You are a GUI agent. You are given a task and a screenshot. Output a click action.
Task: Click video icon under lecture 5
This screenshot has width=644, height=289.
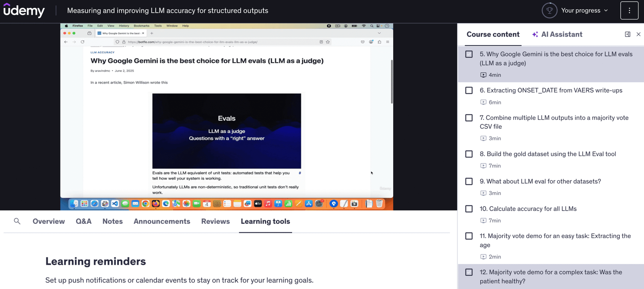coord(483,75)
